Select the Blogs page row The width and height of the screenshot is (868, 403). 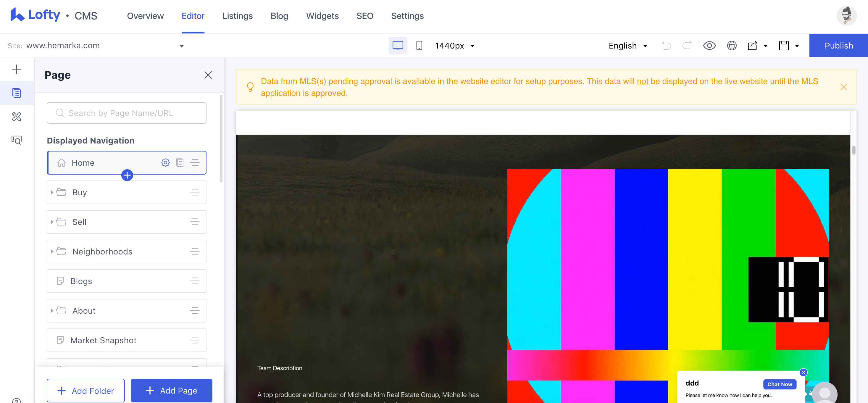point(126,281)
